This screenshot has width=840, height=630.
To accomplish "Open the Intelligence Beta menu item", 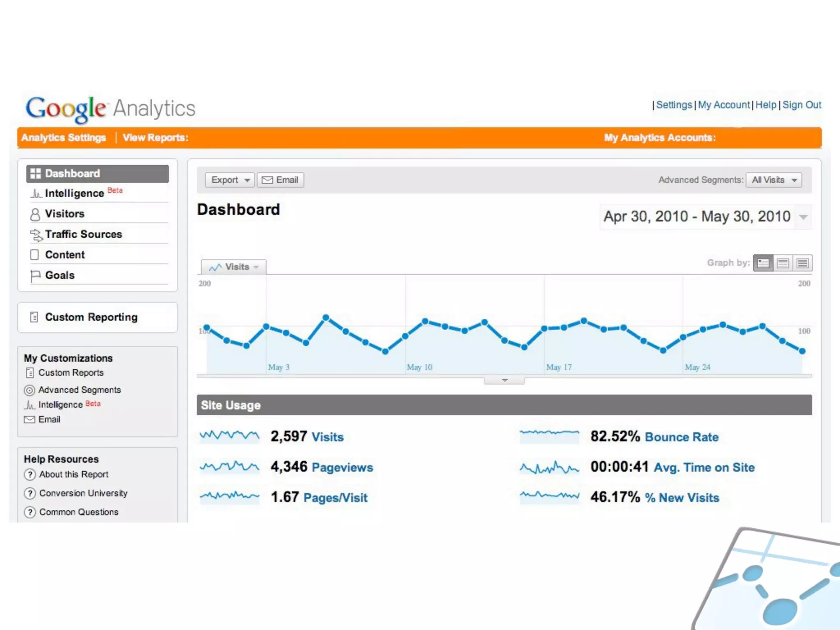I will click(x=74, y=193).
